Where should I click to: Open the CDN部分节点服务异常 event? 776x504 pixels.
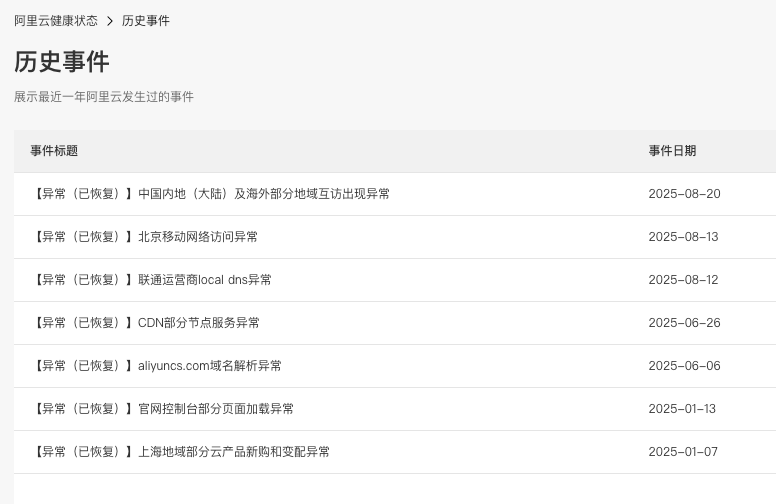tap(145, 323)
